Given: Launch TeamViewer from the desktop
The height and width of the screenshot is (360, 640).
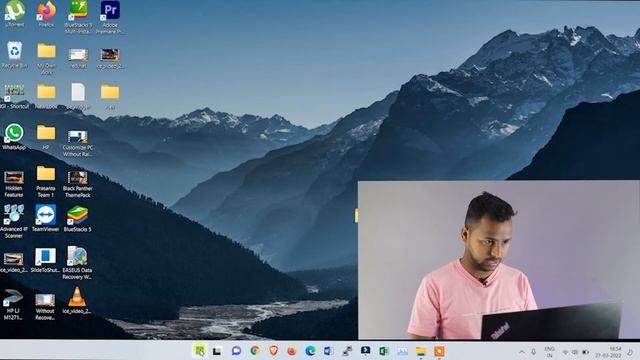Looking at the screenshot, I should (45, 218).
